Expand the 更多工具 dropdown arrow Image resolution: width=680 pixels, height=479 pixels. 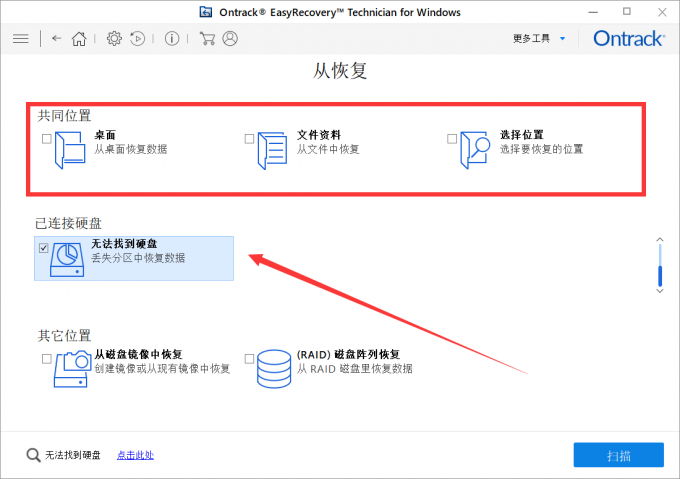(562, 39)
